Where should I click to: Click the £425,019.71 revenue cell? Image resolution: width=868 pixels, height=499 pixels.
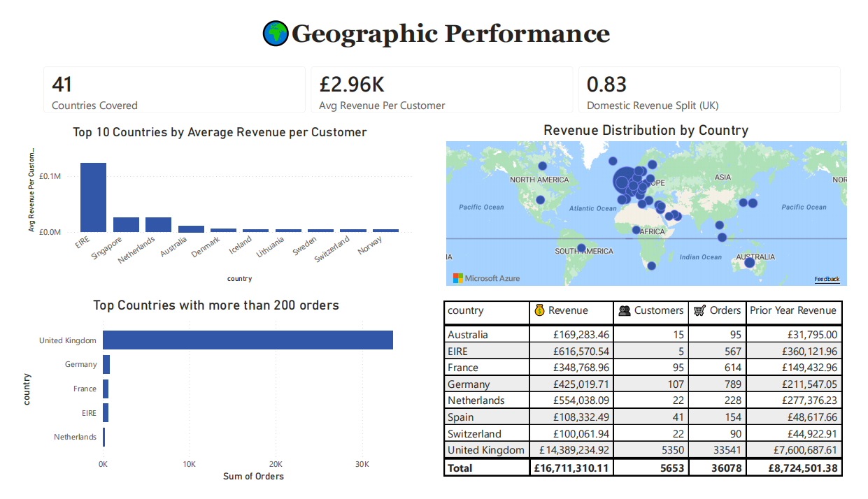point(571,384)
